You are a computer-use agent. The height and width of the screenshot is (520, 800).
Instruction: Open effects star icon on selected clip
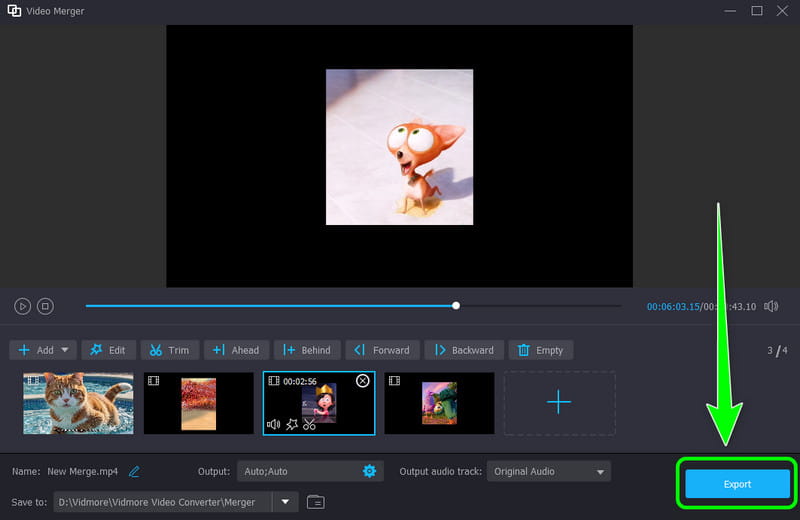pos(292,424)
